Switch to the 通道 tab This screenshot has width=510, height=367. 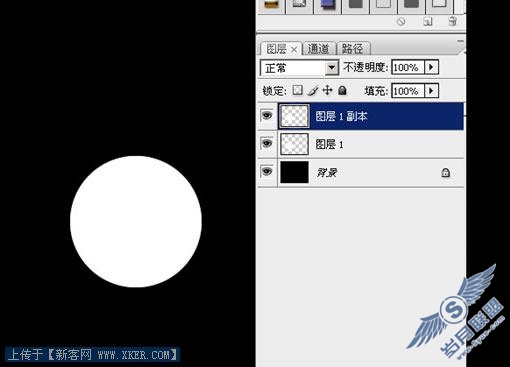tap(318, 49)
